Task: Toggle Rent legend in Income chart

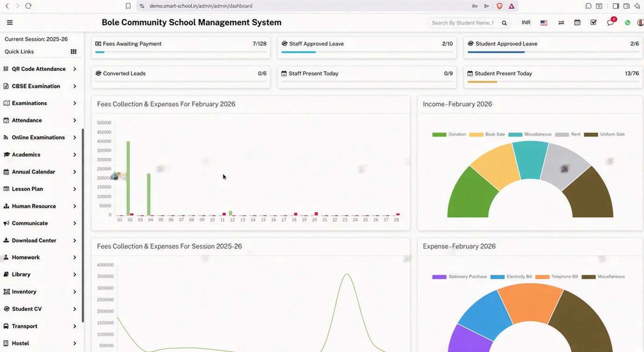Action: [568, 134]
